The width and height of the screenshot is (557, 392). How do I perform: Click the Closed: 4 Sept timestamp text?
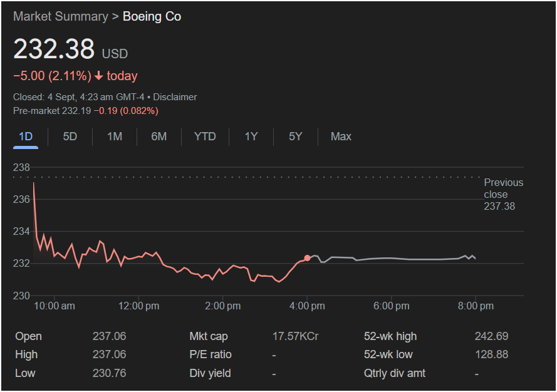[x=79, y=97]
